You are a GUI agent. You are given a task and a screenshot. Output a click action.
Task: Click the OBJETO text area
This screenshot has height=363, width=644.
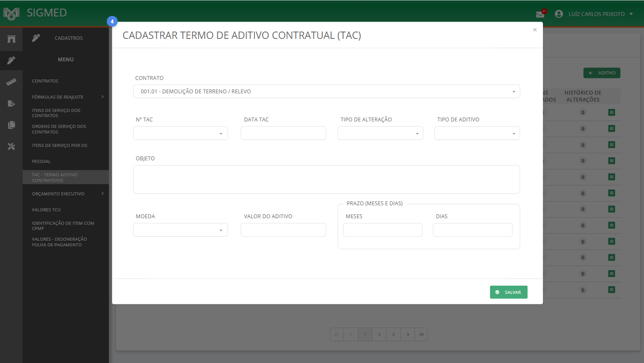327,179
